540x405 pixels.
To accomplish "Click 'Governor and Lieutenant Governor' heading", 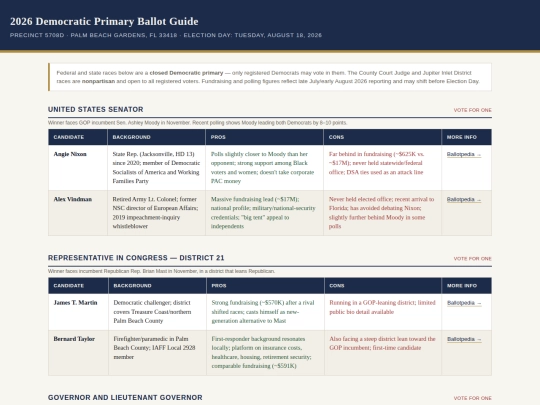I will tap(125, 397).
